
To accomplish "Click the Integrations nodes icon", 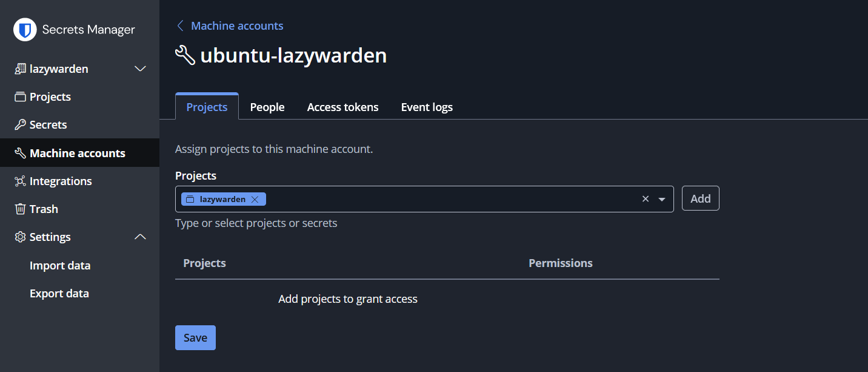I will click(x=20, y=181).
